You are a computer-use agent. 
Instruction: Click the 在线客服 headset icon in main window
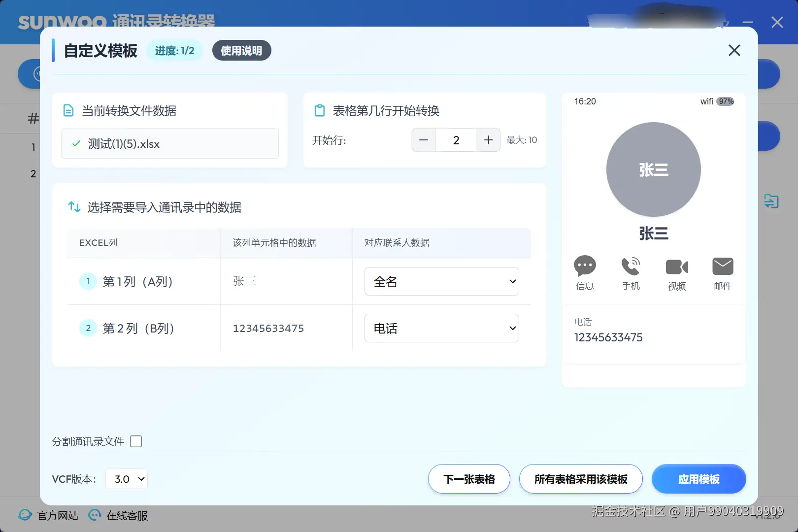[x=95, y=515]
